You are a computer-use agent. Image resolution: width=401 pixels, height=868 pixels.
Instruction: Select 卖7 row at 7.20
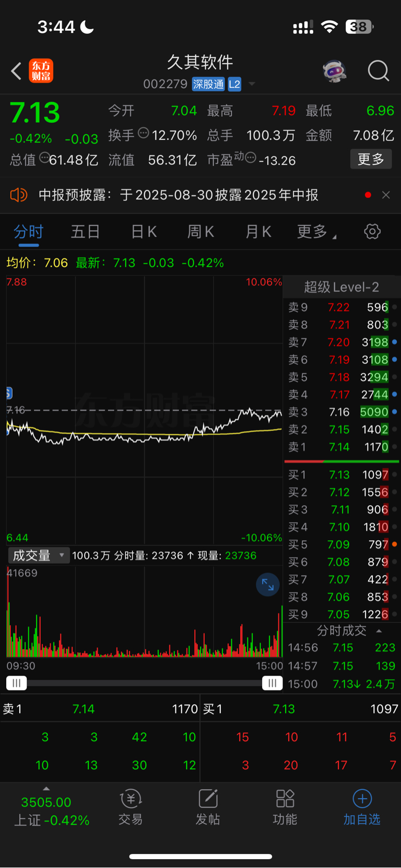341,342
